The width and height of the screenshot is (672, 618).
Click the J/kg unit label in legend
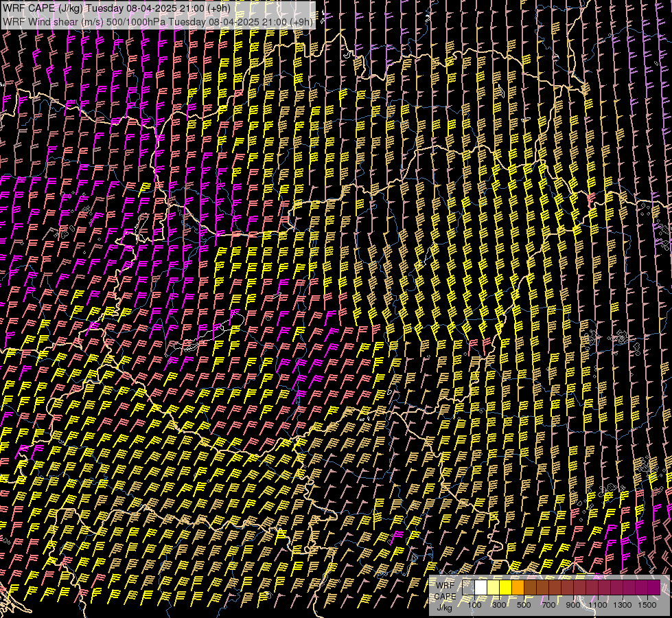[445, 608]
